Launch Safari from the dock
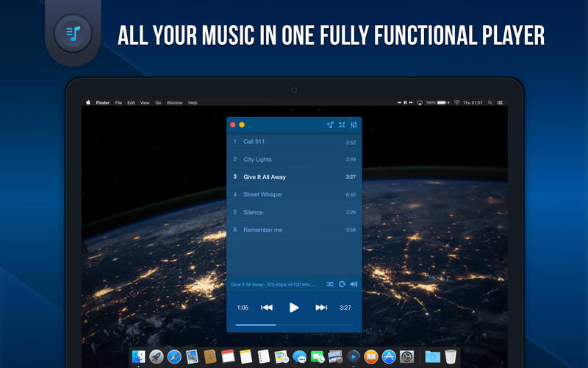Viewport: 588px width, 368px height. coord(174,356)
